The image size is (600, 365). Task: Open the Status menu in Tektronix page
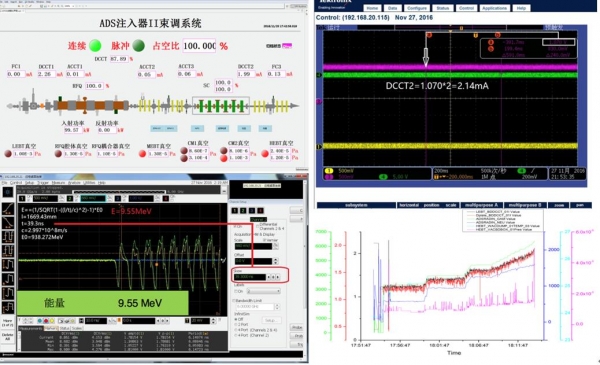coord(443,8)
